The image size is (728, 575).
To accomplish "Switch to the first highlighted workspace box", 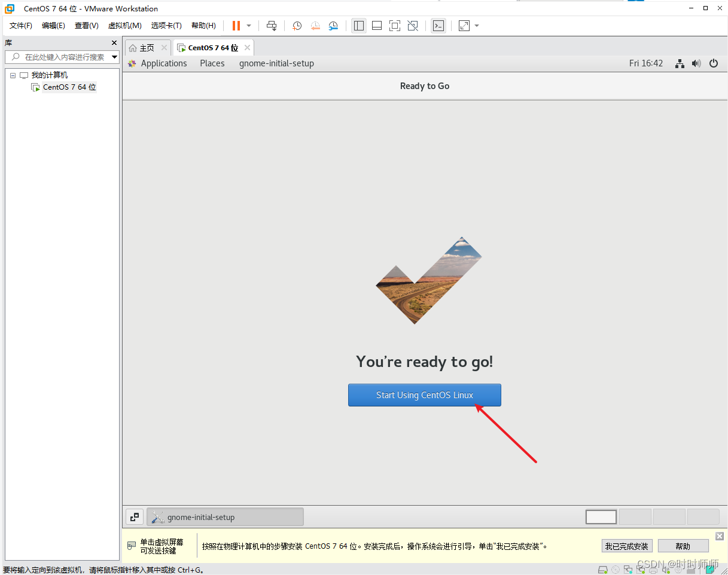I will pos(601,517).
